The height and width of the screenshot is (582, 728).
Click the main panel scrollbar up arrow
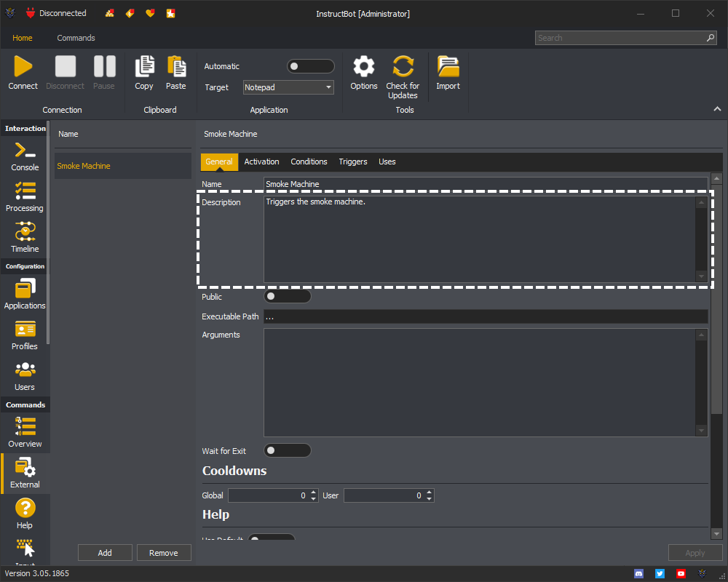(x=717, y=179)
